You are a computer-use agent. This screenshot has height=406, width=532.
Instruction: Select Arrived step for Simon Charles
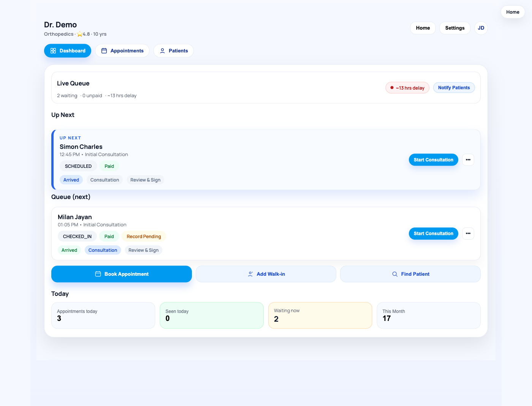click(71, 180)
